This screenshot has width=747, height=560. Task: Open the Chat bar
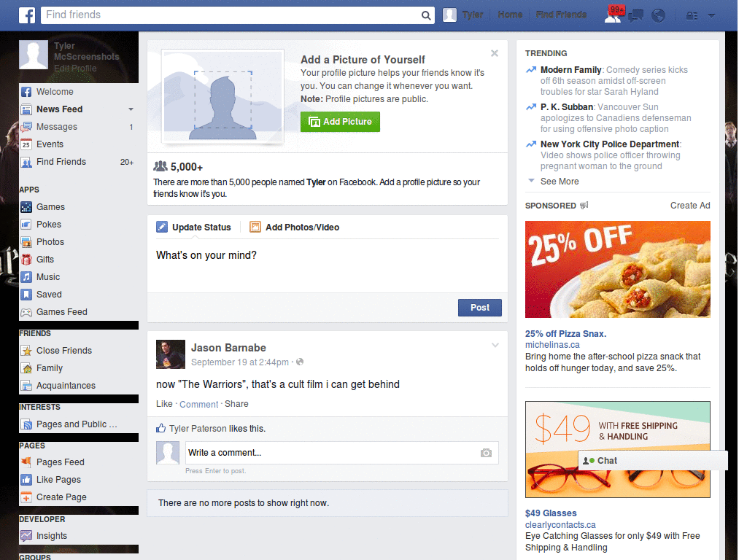click(653, 461)
